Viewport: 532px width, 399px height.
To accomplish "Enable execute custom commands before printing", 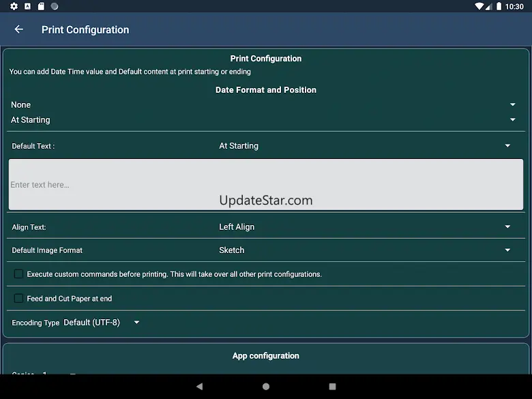I will pyautogui.click(x=18, y=274).
